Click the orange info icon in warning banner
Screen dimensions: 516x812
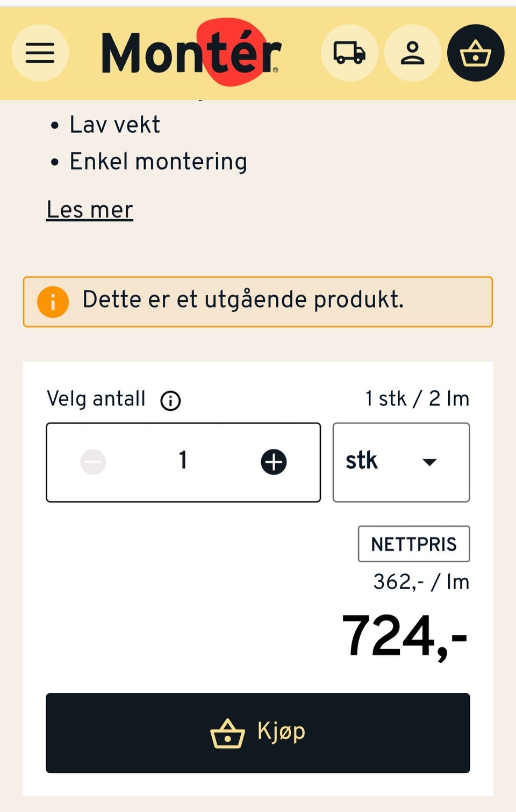point(53,302)
